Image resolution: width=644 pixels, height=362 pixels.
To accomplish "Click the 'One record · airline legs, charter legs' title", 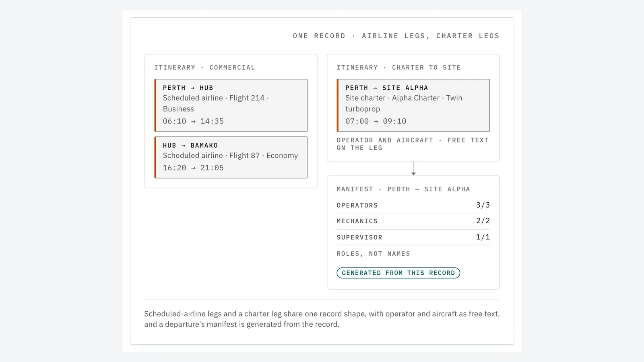I will pos(396,36).
